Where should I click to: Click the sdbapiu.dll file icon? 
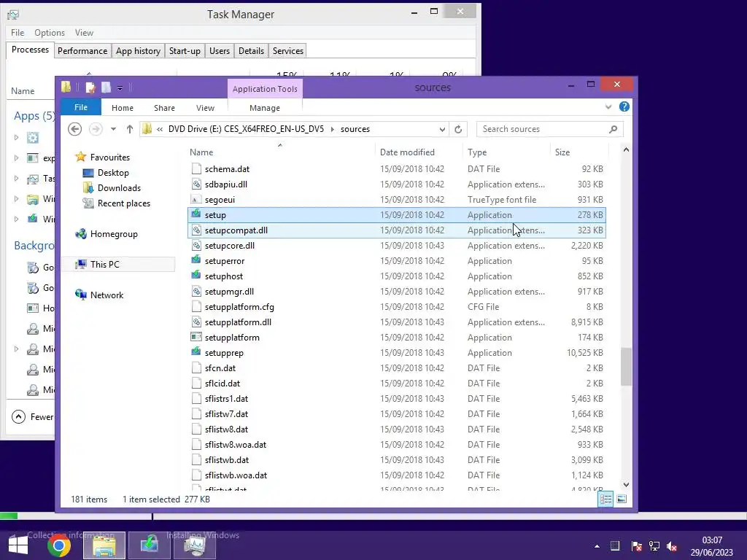[x=196, y=184]
